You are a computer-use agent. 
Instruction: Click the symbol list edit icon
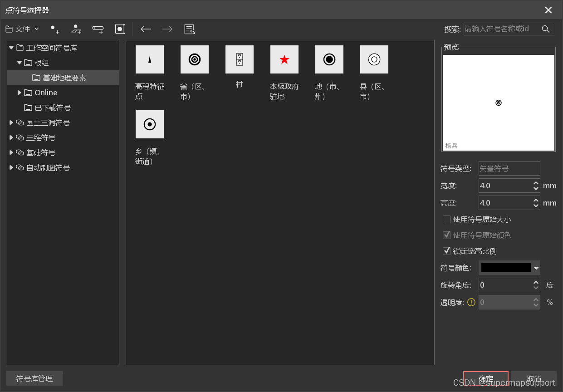click(189, 29)
